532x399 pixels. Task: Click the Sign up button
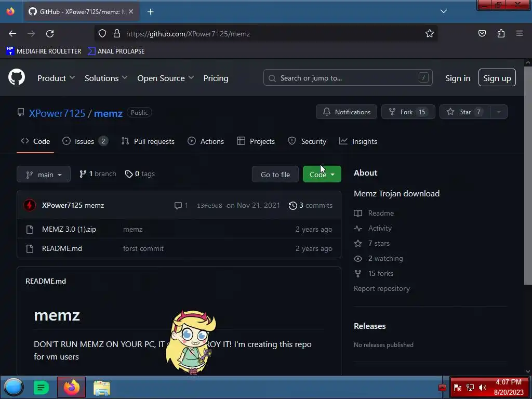point(497,78)
